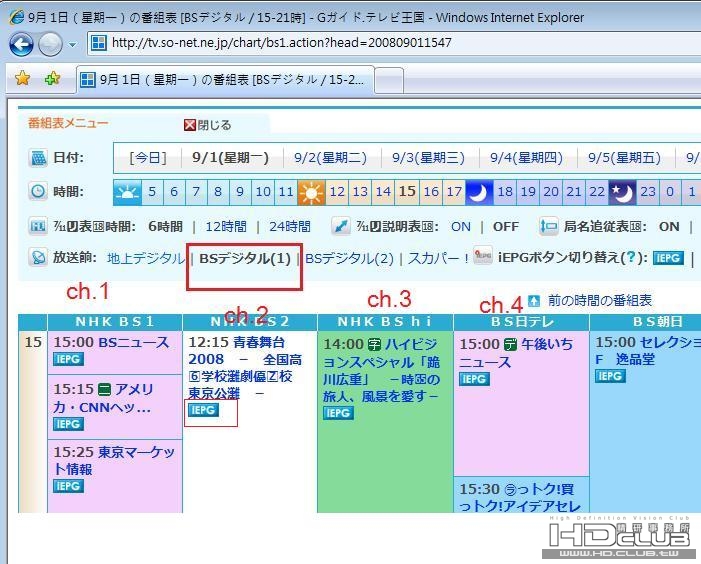
Task: Jump to hour 18 in time bar
Action: 505,193
